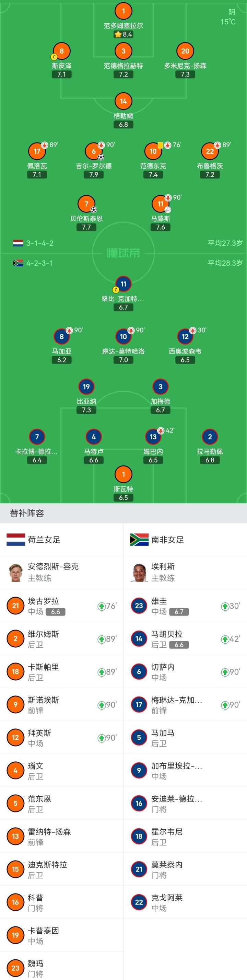Screen dimensions: 247x980
Task: Tap the number 6 吉尔-罗尔德 player icon
Action: tap(93, 151)
